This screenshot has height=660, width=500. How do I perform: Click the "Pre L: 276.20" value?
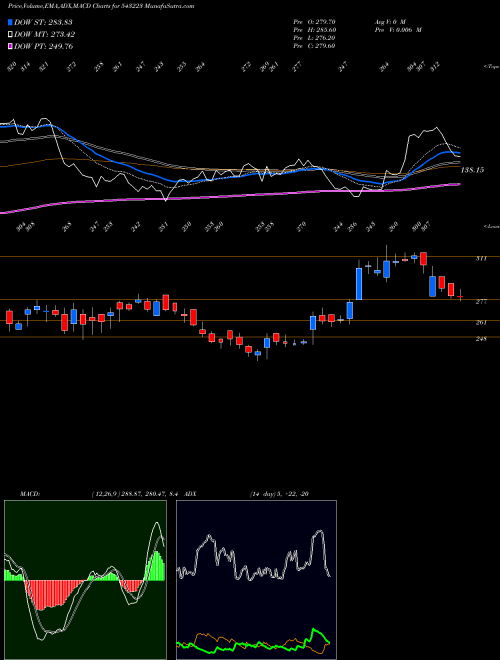[314, 37]
